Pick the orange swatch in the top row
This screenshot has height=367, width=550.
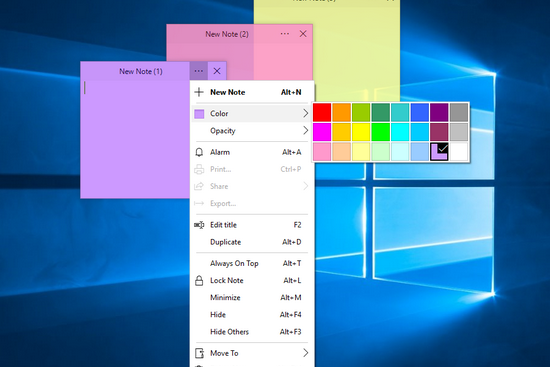[341, 112]
